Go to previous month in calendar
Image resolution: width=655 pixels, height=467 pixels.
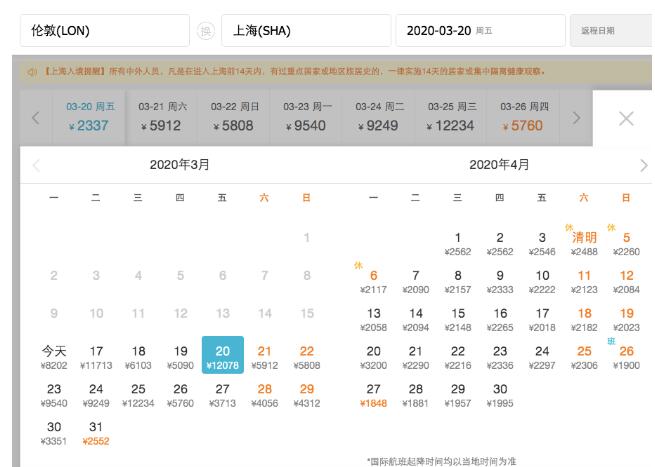pyautogui.click(x=37, y=165)
